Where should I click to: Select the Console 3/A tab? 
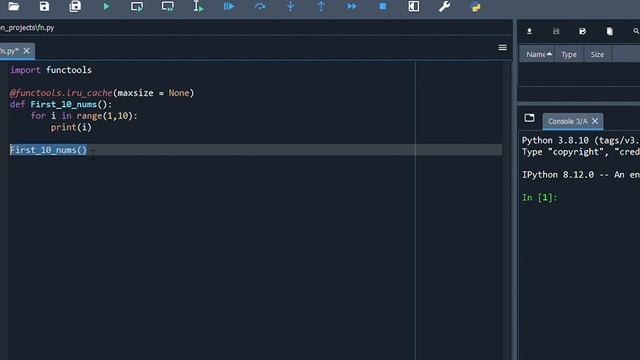567,121
